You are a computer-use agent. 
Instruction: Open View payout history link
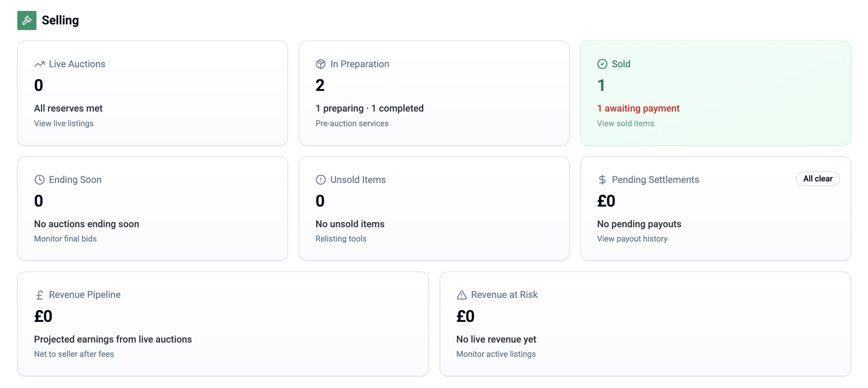(632, 239)
